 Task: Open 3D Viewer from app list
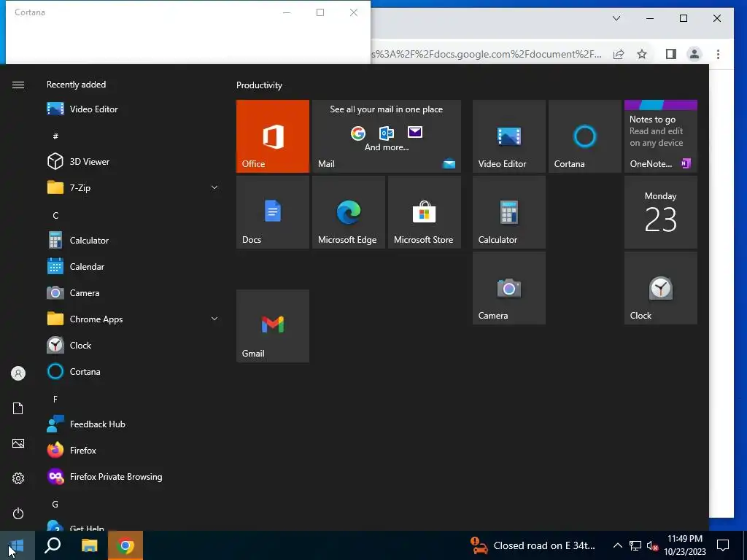tap(133, 161)
